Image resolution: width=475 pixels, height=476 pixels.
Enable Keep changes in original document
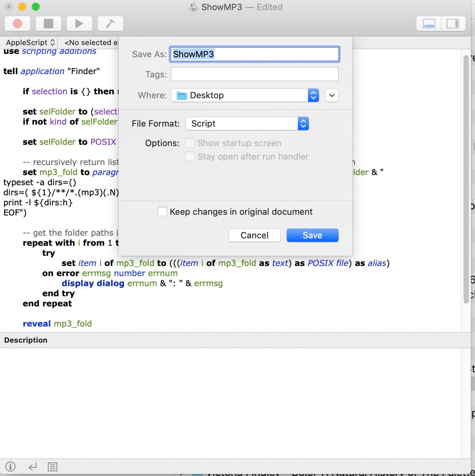tap(162, 212)
